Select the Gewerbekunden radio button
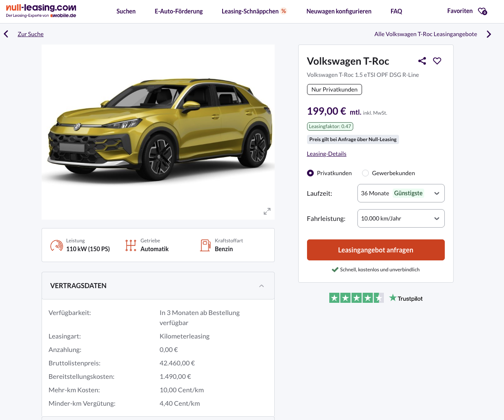This screenshot has height=420, width=504. tap(365, 173)
